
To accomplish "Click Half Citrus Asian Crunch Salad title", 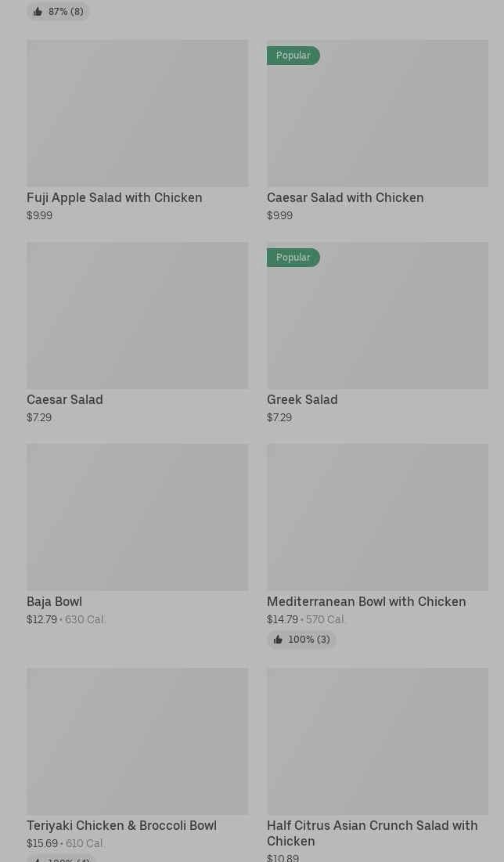I will point(372,833).
